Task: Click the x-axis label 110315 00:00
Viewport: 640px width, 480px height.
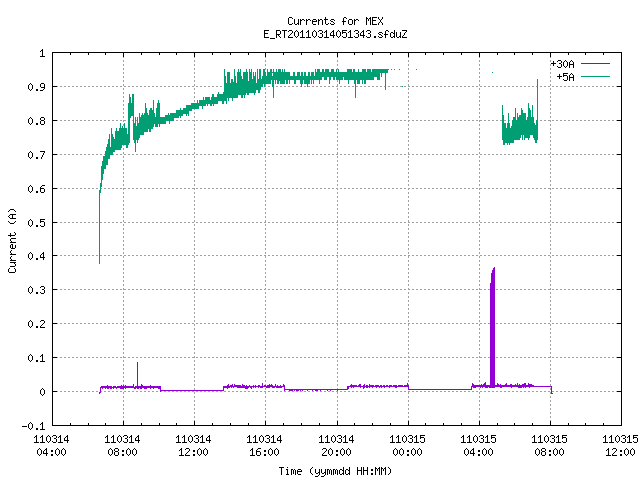Action: coord(407,446)
